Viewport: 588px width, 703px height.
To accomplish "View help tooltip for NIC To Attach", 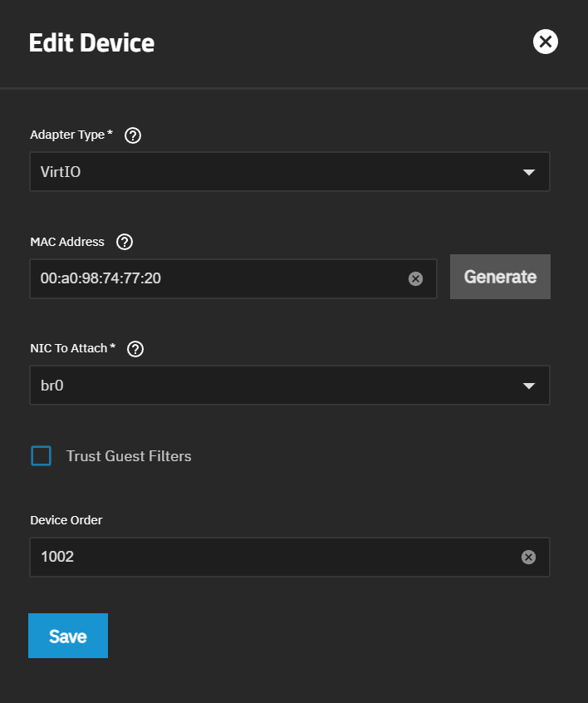I will (x=135, y=349).
